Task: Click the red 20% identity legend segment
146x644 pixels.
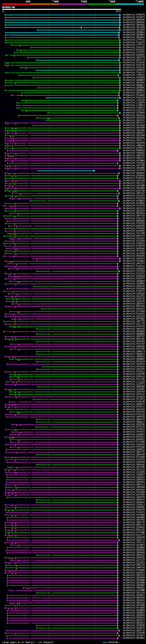Action: tap(16, 4)
